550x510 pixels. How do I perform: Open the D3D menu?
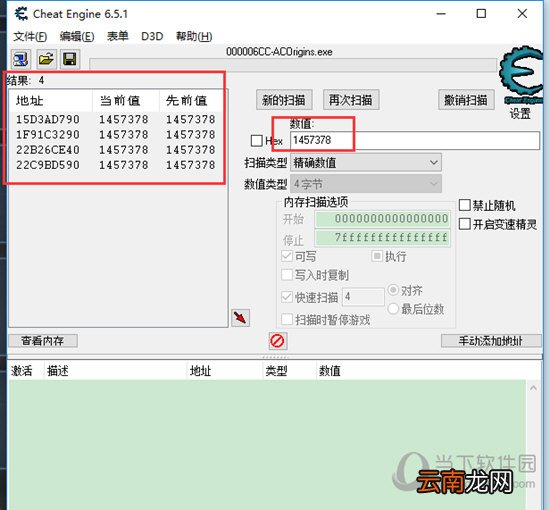[152, 36]
